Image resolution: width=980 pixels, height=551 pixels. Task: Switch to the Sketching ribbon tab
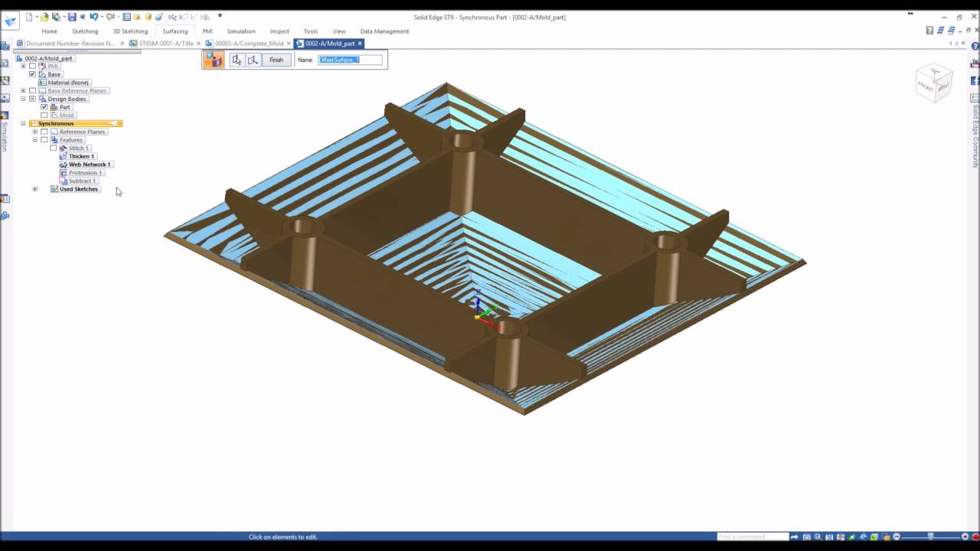click(85, 31)
